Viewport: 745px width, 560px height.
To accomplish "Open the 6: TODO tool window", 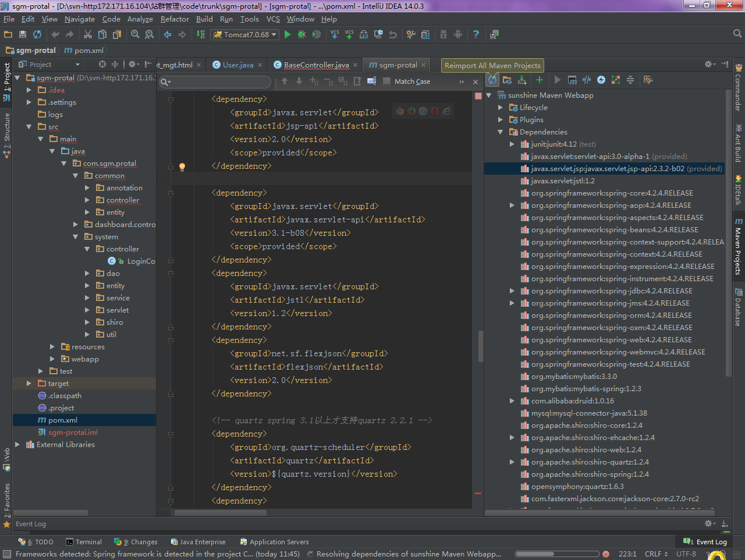I will 36,542.
